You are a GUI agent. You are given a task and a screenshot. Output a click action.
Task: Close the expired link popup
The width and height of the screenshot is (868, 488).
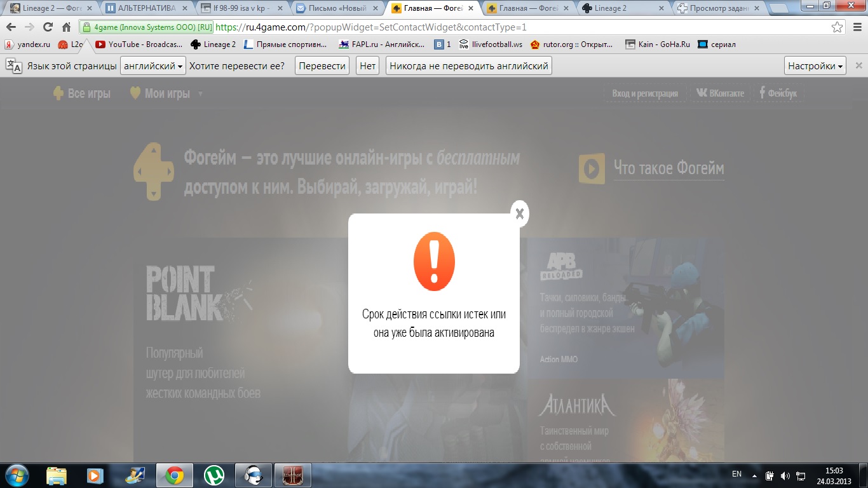[x=520, y=213]
